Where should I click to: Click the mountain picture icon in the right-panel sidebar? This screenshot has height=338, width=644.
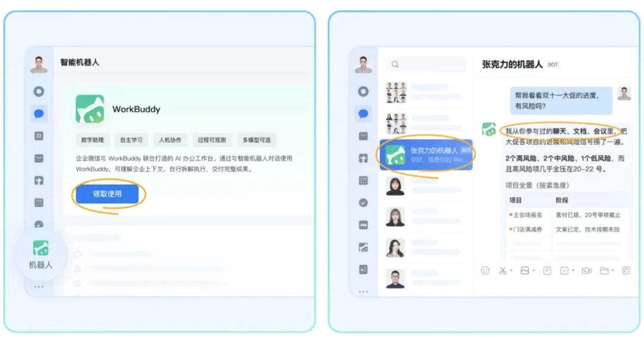click(364, 225)
